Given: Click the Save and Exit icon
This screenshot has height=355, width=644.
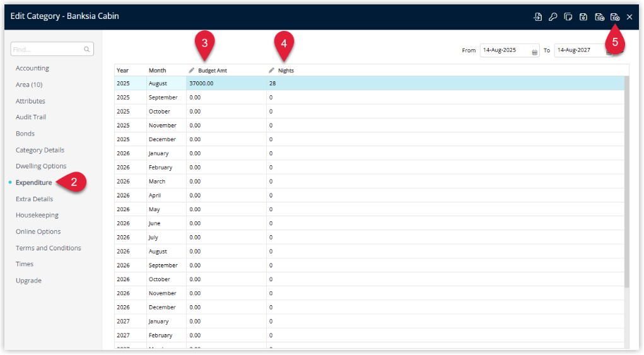Looking at the screenshot, I should 614,17.
